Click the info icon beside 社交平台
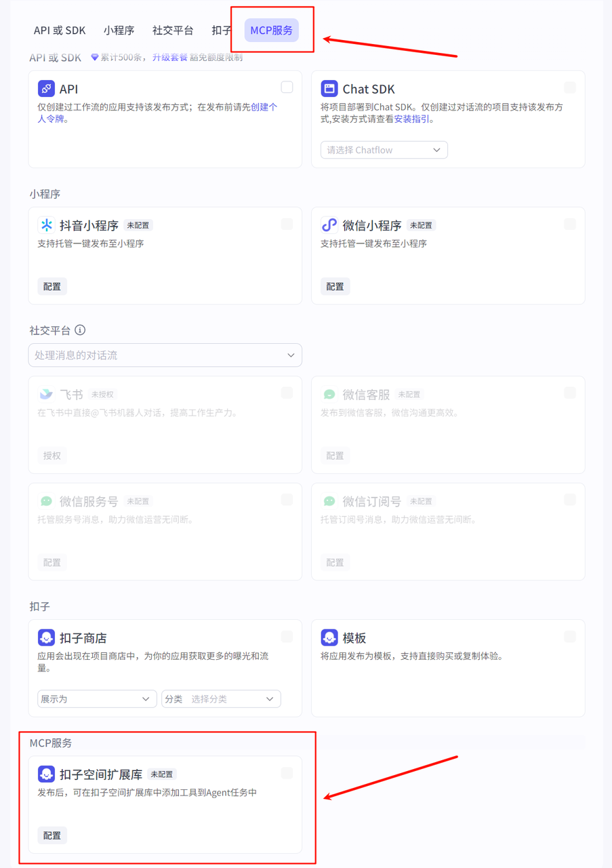The image size is (612, 868). point(80,330)
